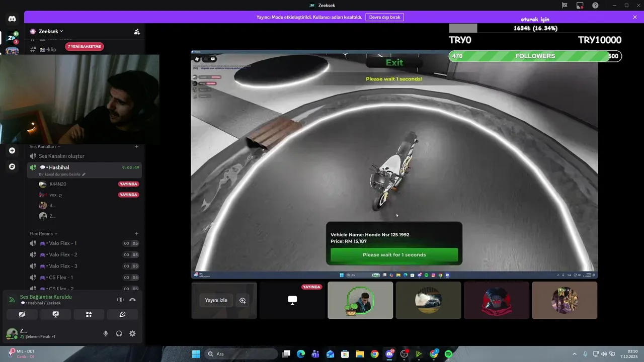Select participant tile with white car avatar

pos(428,300)
